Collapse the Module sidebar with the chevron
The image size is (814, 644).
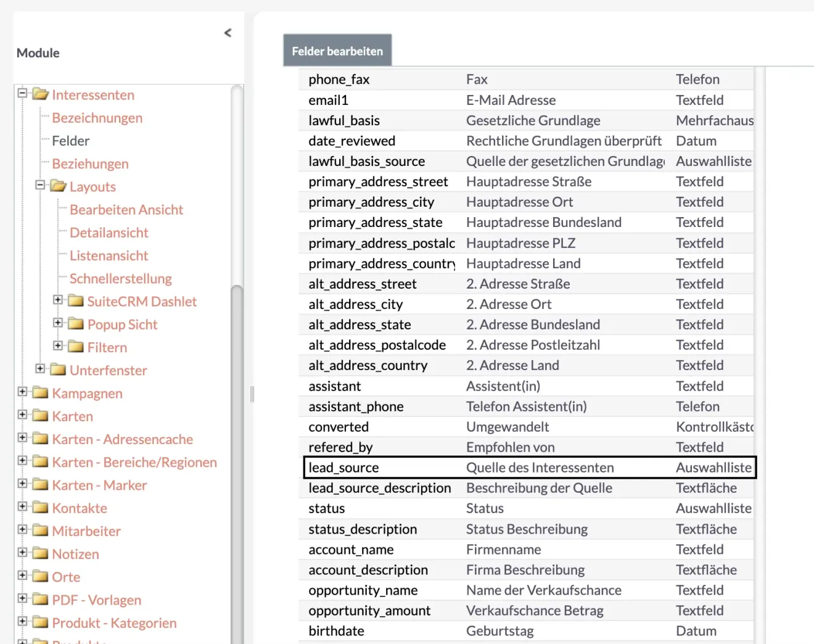click(x=228, y=33)
